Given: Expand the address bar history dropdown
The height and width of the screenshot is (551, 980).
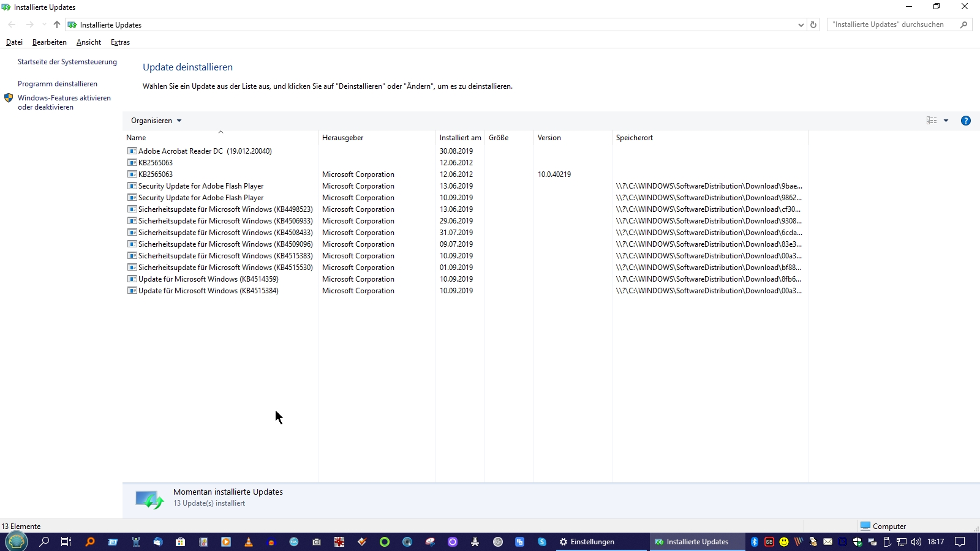Looking at the screenshot, I should click(801, 25).
